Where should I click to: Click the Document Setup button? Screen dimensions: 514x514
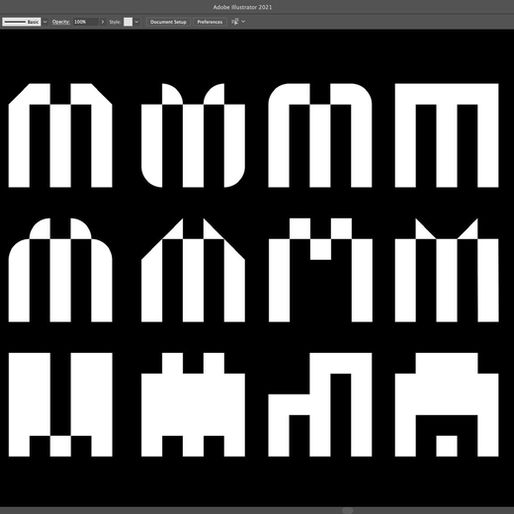pyautogui.click(x=168, y=22)
